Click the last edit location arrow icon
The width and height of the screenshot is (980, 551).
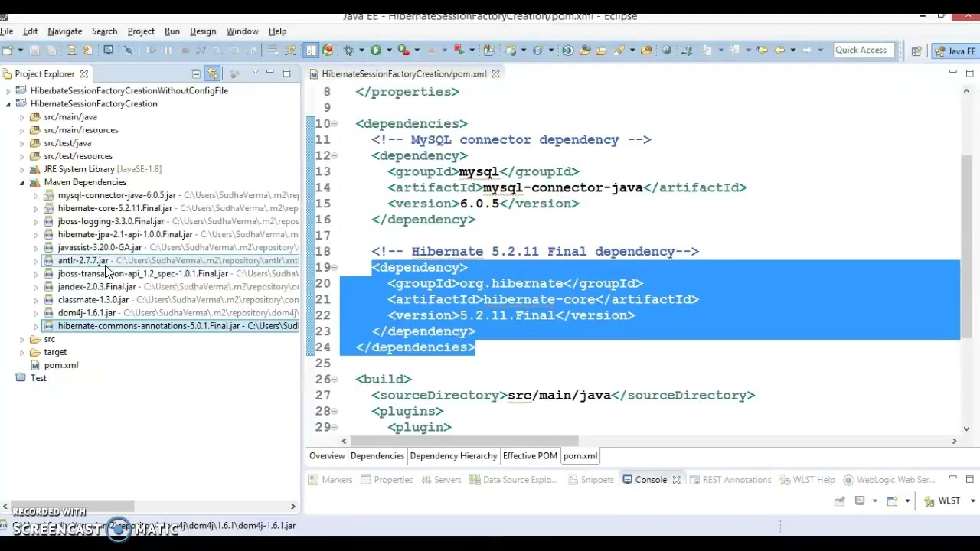click(x=763, y=51)
